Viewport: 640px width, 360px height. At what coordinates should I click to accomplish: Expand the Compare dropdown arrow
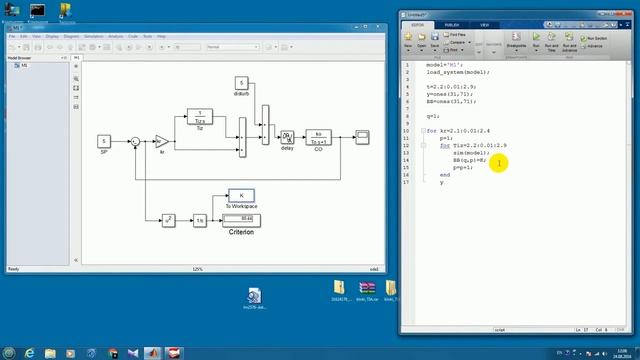pos(469,42)
